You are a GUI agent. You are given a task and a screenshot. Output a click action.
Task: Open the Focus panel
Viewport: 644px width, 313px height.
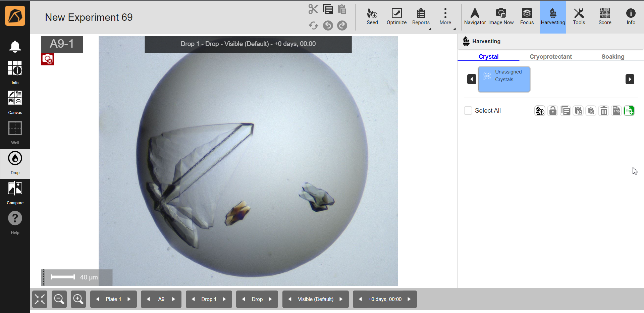527,16
